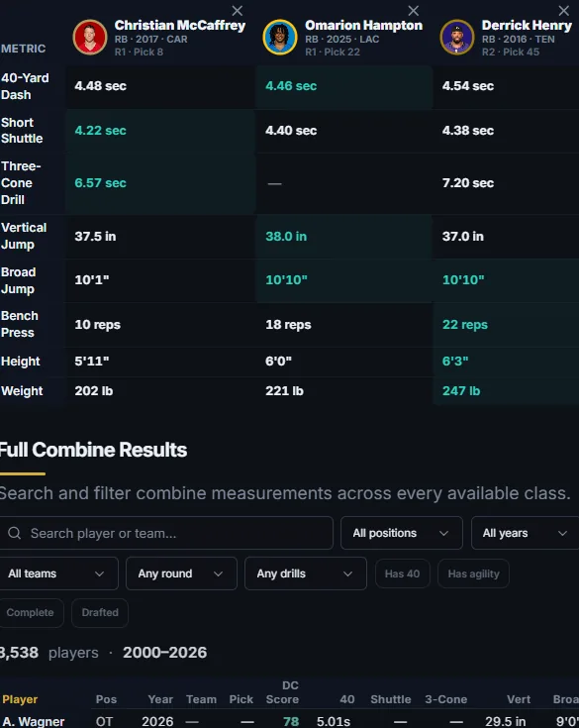This screenshot has height=728, width=579.
Task: Select Hampton's 221 lb weight value
Action: (284, 391)
